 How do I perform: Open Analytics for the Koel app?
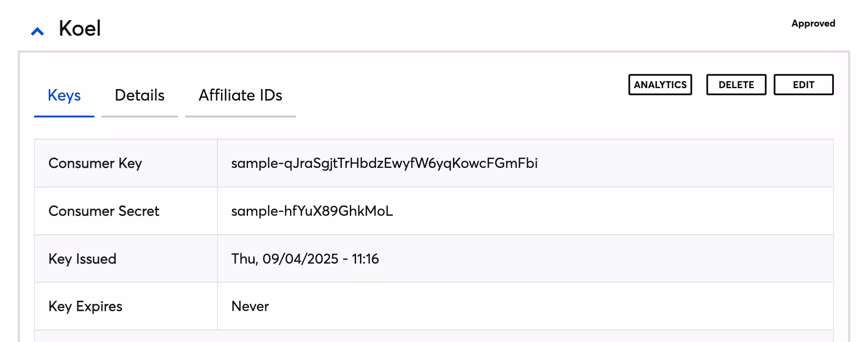coord(660,85)
